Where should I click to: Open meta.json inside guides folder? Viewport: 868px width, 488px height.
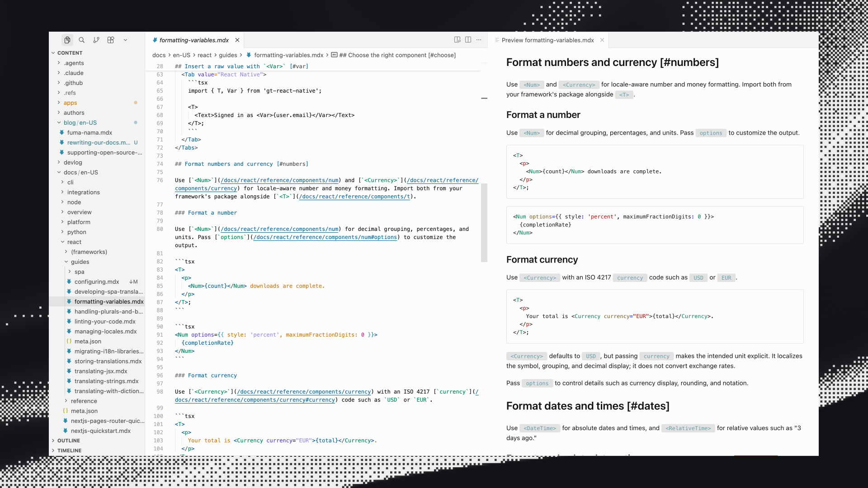pos(97,342)
